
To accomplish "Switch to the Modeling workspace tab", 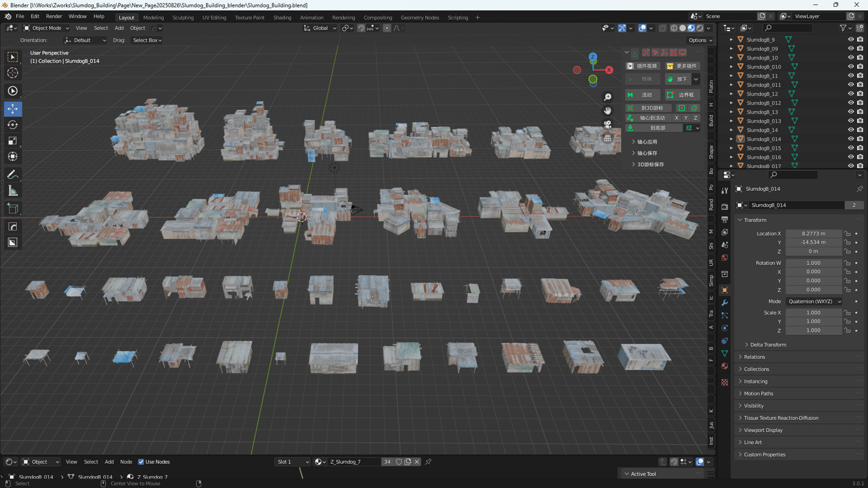I will coord(153,17).
